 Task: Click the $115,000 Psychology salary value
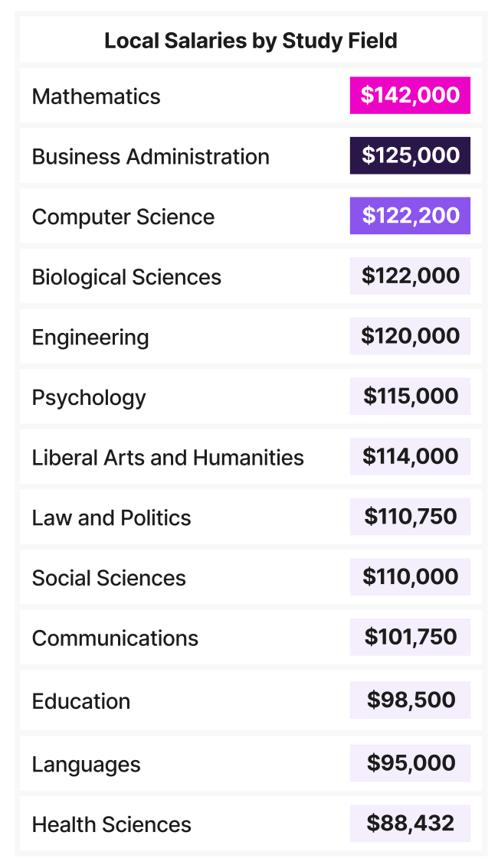(410, 396)
